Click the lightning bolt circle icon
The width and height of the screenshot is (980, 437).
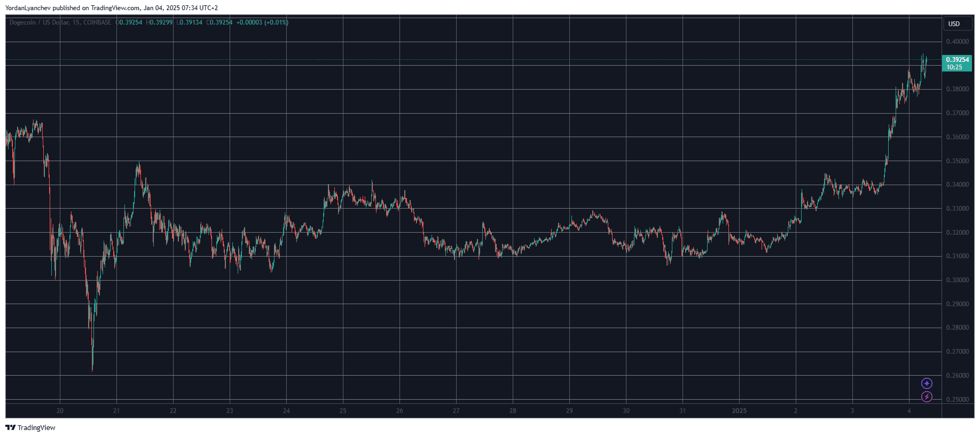pos(927,396)
